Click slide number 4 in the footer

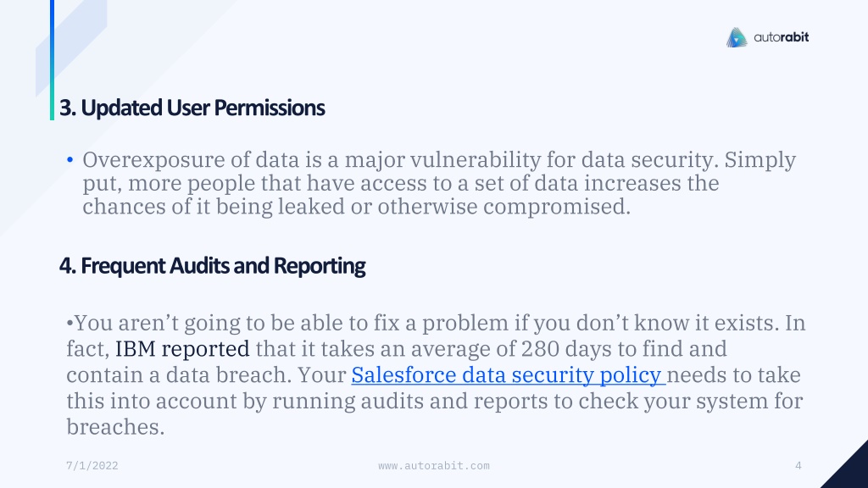[x=798, y=466]
